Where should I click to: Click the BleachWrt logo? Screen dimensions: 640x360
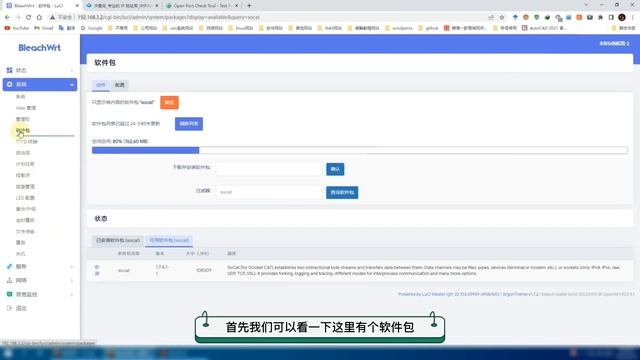point(40,48)
